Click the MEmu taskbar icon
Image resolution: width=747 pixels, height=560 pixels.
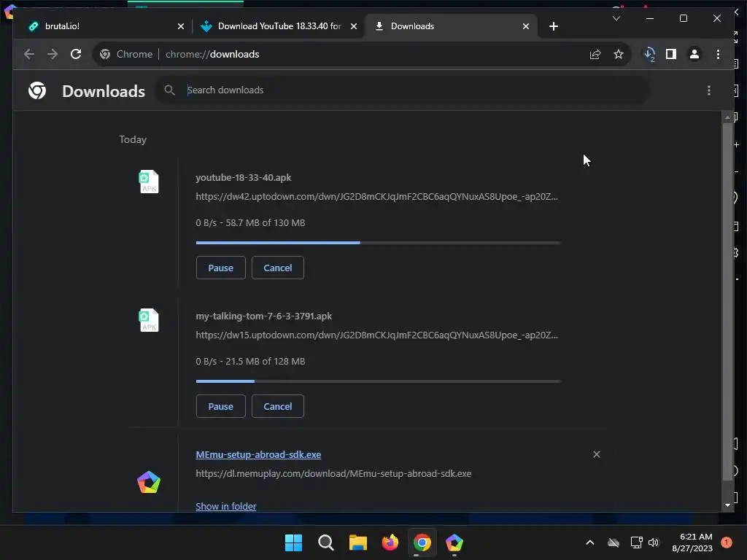454,542
